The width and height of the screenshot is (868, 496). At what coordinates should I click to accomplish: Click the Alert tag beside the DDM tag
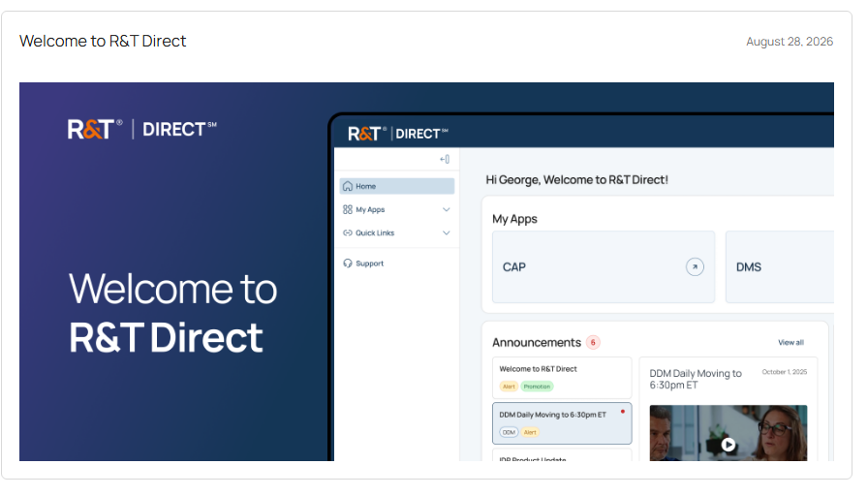530,432
